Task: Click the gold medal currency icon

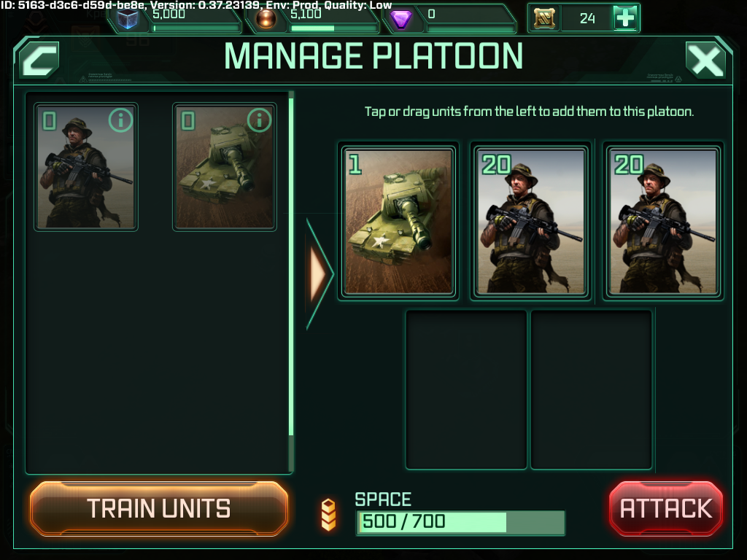Action: [544, 18]
